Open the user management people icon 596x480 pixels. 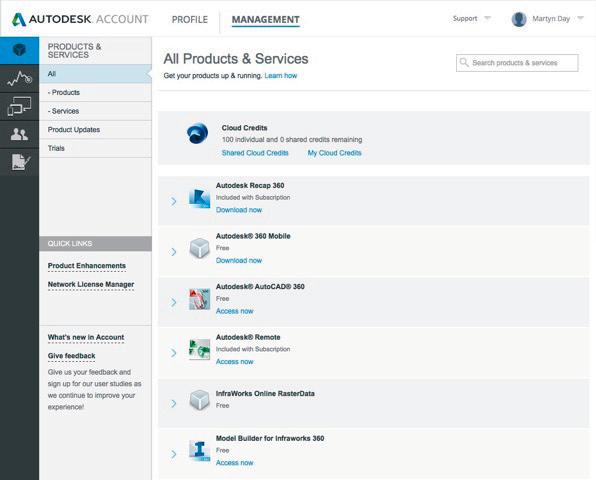[x=19, y=134]
